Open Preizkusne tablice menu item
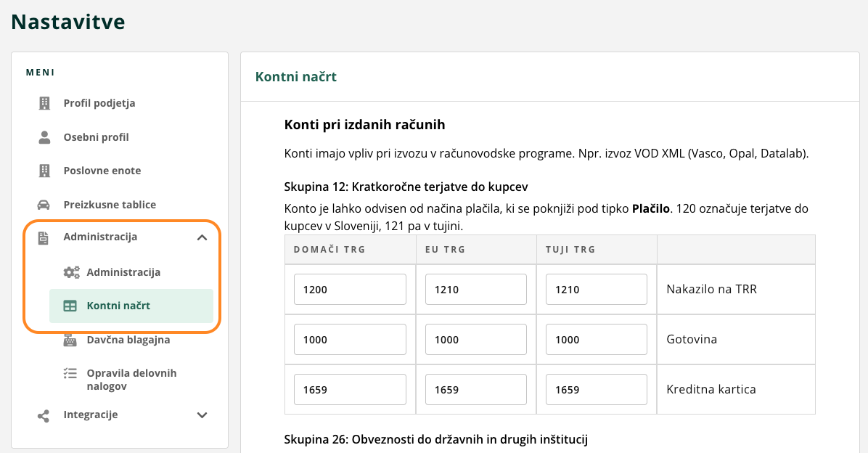The height and width of the screenshot is (453, 868). pyautogui.click(x=110, y=205)
